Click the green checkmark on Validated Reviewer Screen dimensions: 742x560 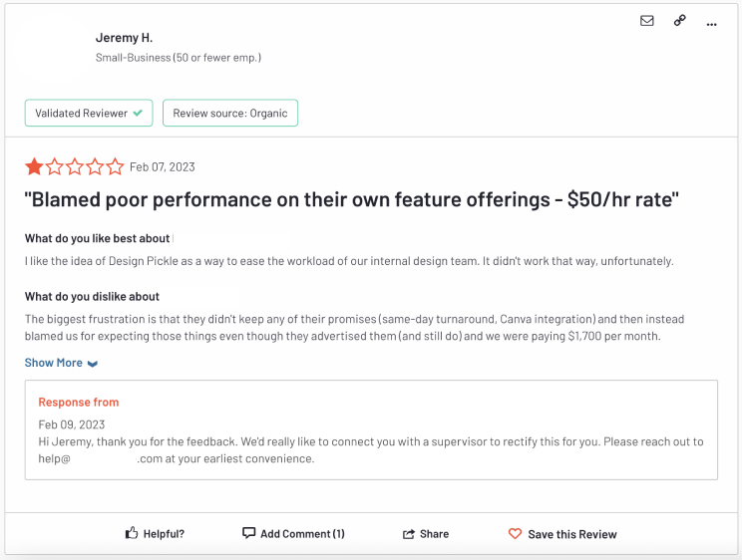pyautogui.click(x=138, y=113)
